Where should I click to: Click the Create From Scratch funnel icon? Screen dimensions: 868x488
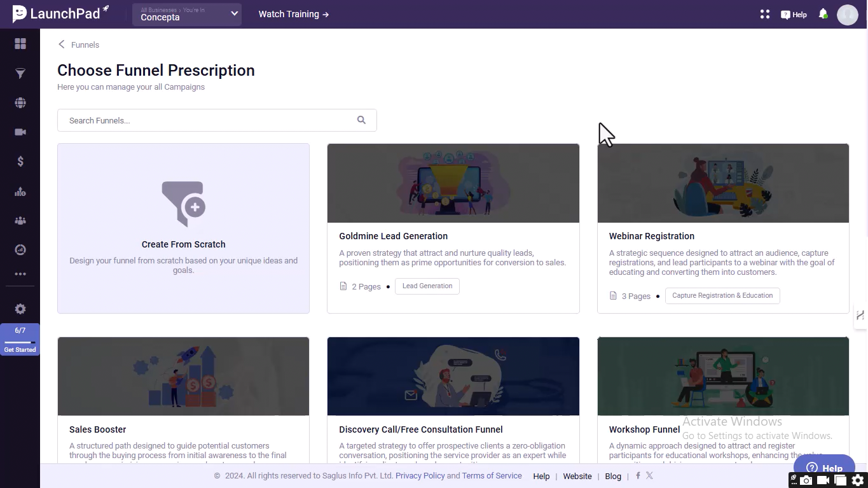point(184,204)
